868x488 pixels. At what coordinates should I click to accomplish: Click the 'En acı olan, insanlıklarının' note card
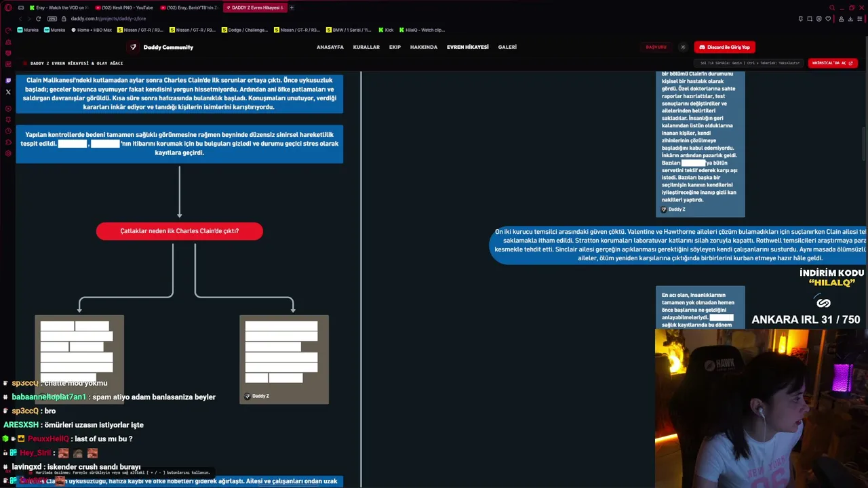point(700,308)
